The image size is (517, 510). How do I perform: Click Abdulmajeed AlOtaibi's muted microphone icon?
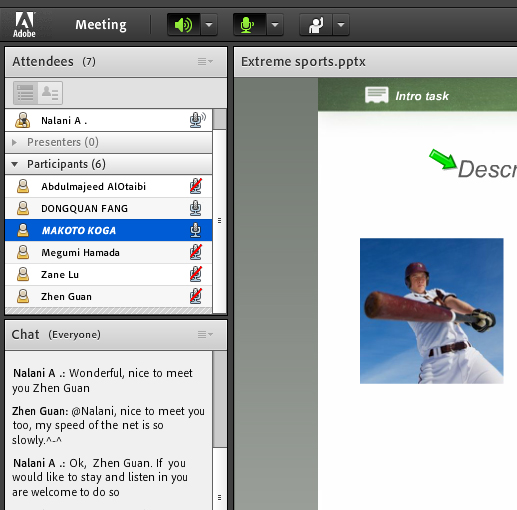pos(196,186)
